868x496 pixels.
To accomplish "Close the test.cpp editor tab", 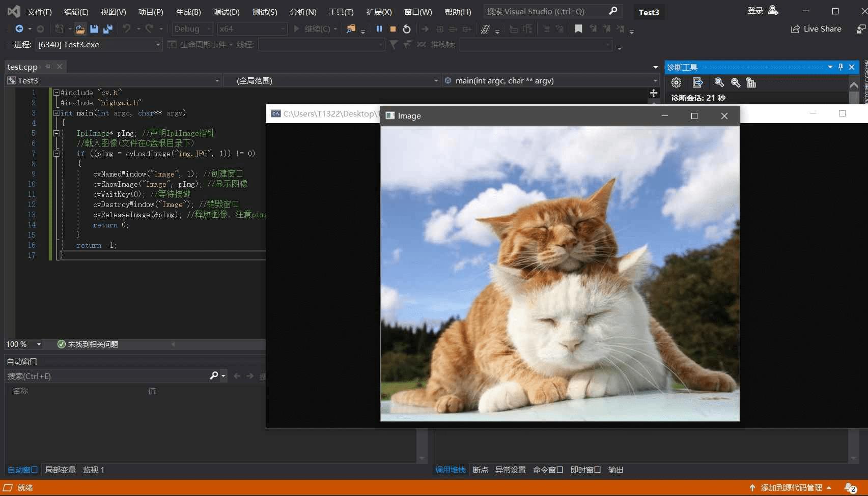I will (60, 67).
